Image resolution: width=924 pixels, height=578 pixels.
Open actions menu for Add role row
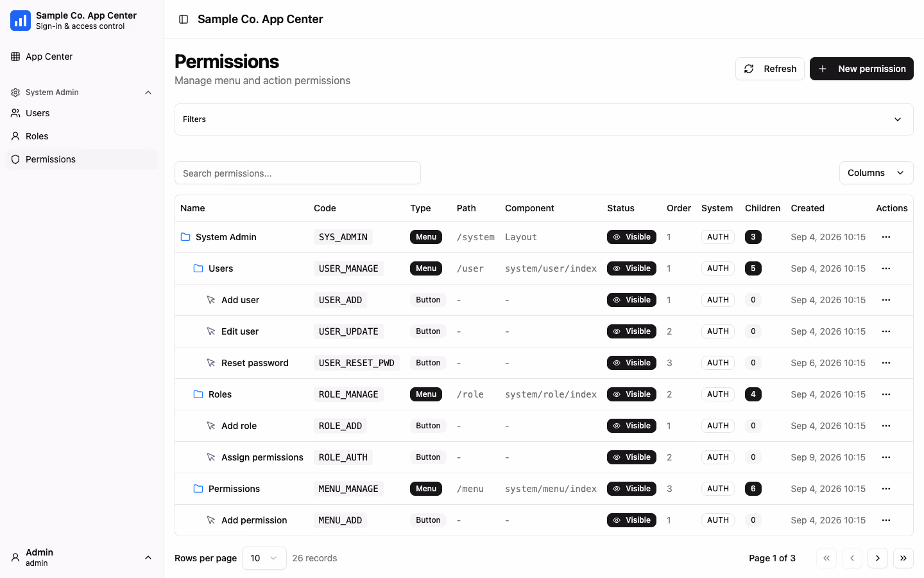click(886, 426)
